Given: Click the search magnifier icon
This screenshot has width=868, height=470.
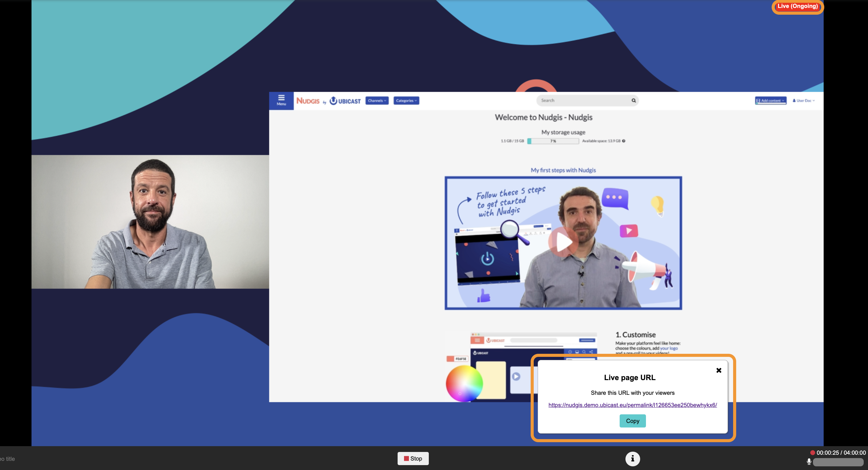Looking at the screenshot, I should click(x=633, y=100).
